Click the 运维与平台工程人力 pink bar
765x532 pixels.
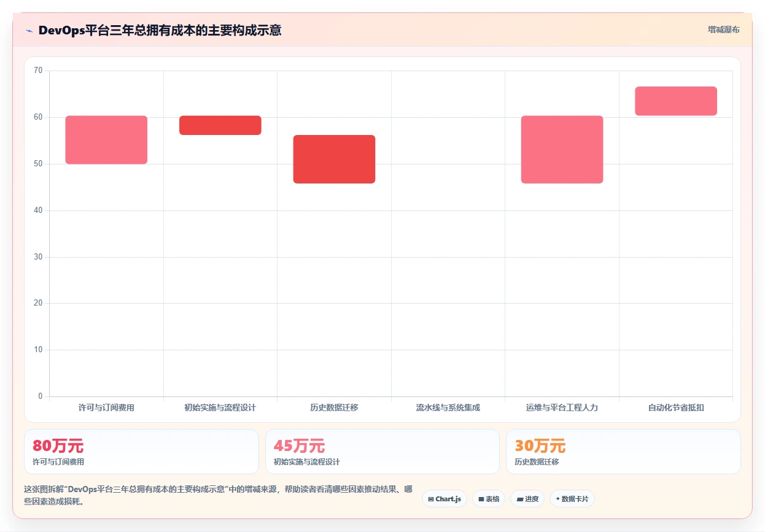click(562, 149)
